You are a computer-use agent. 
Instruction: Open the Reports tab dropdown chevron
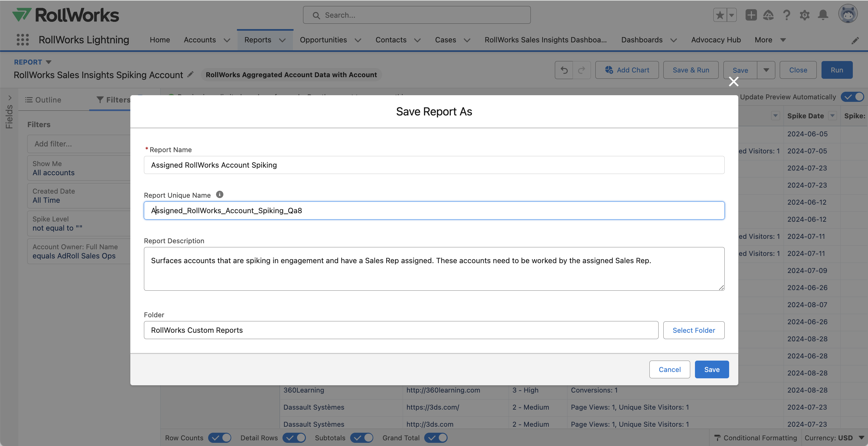tap(282, 40)
